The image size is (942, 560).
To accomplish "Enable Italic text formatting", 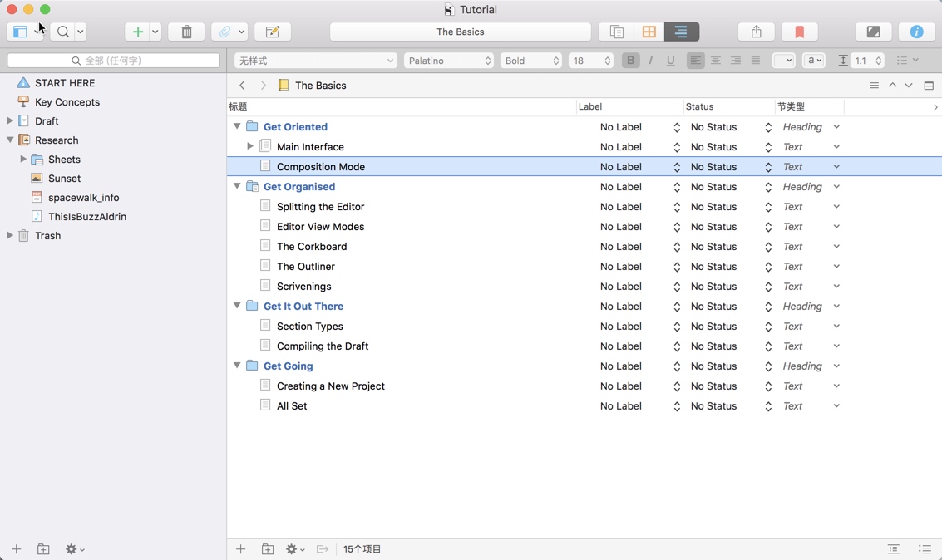I will pyautogui.click(x=651, y=60).
